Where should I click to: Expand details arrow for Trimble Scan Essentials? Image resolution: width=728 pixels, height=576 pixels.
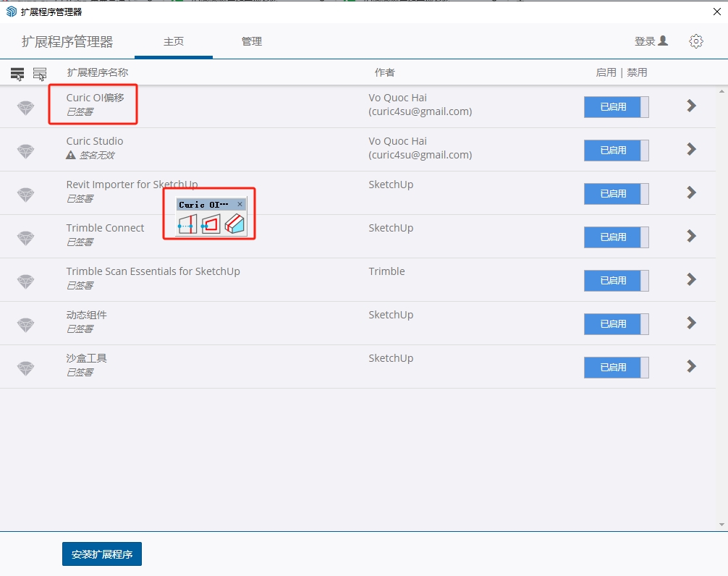691,279
